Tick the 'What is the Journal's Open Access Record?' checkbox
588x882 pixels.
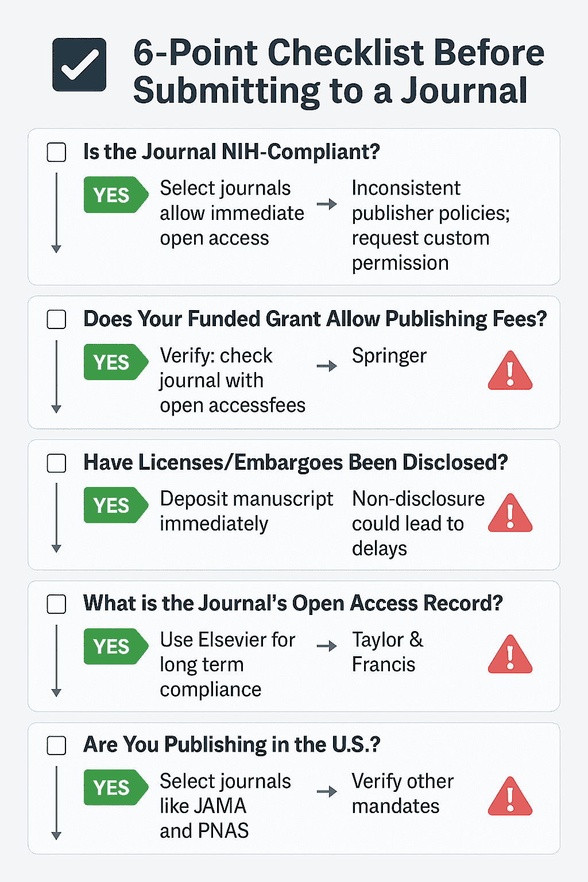click(56, 604)
